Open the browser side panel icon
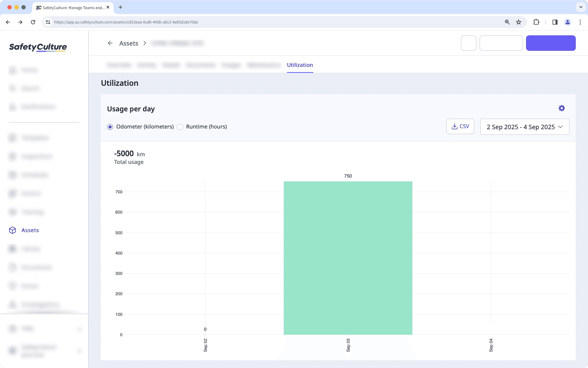The image size is (588, 368). (555, 22)
